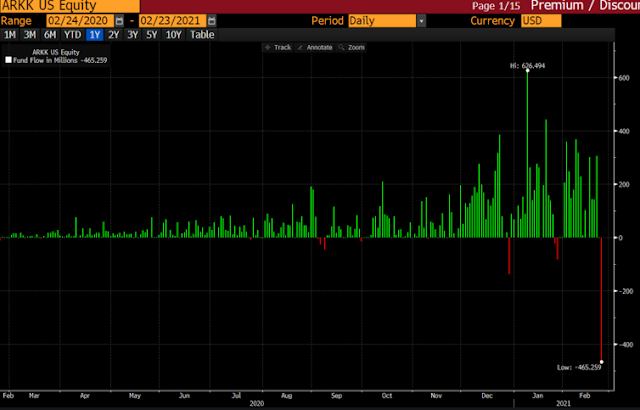Expand the Period dropdown arrow
The image size is (640, 410).
(421, 21)
